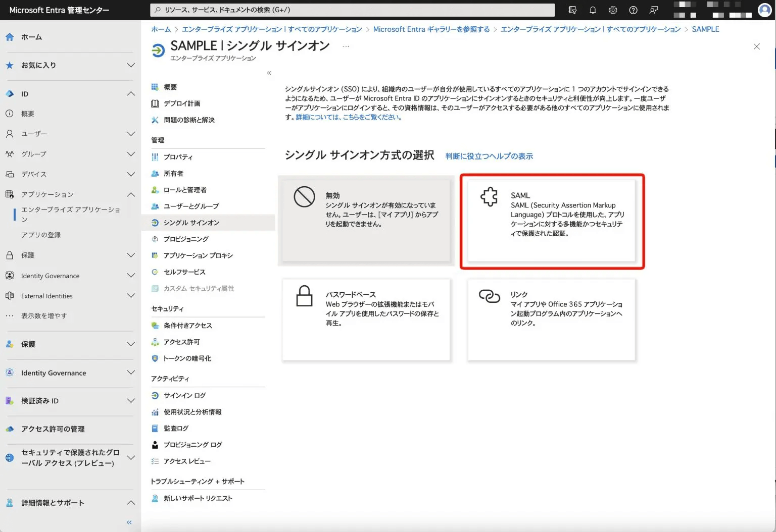Screen dimensions: 776x532
Task: Open アクセス許可の管理 in the sidebar
Action: [53, 429]
